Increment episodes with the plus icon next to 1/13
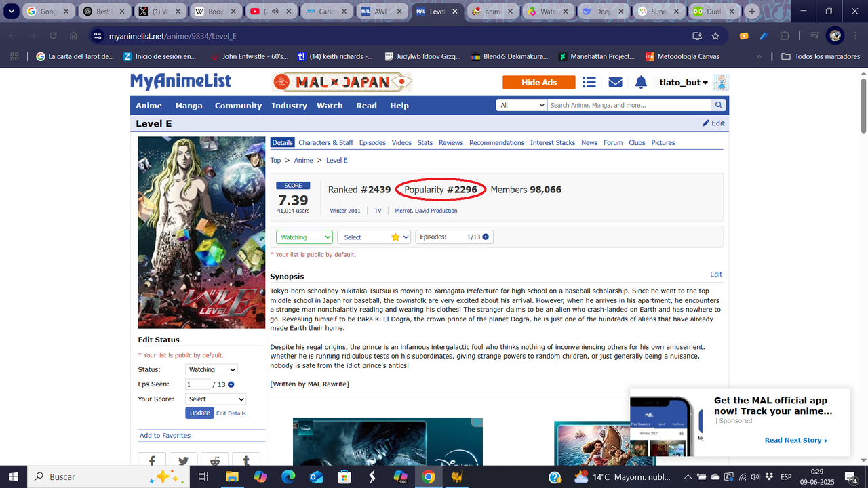Viewport: 868px width, 488px height. click(x=486, y=237)
